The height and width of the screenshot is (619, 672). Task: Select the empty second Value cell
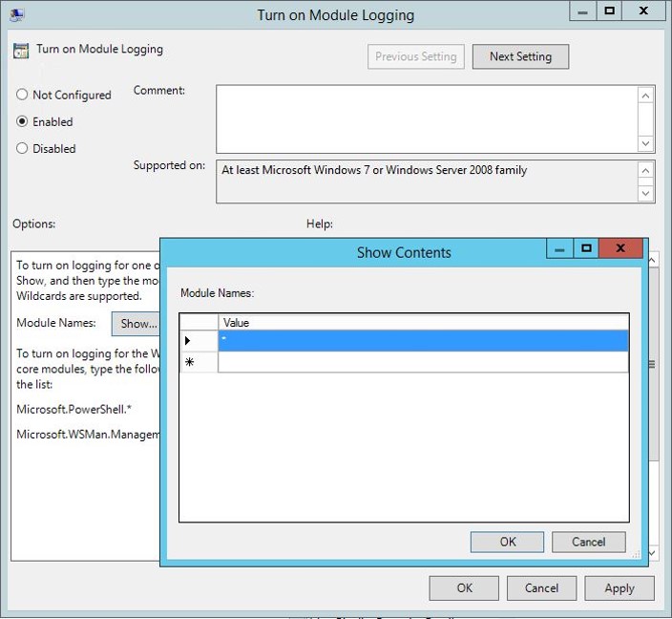(x=423, y=362)
